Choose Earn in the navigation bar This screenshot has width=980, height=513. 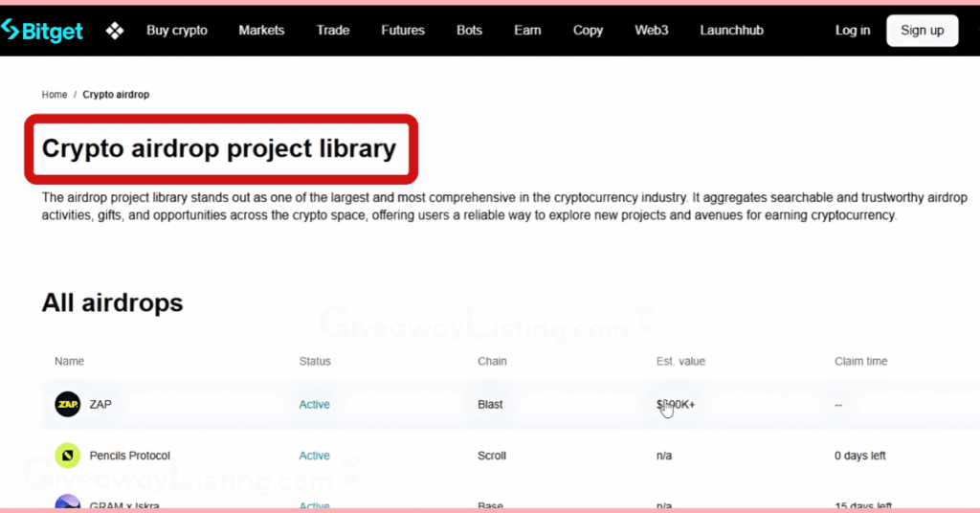527,30
